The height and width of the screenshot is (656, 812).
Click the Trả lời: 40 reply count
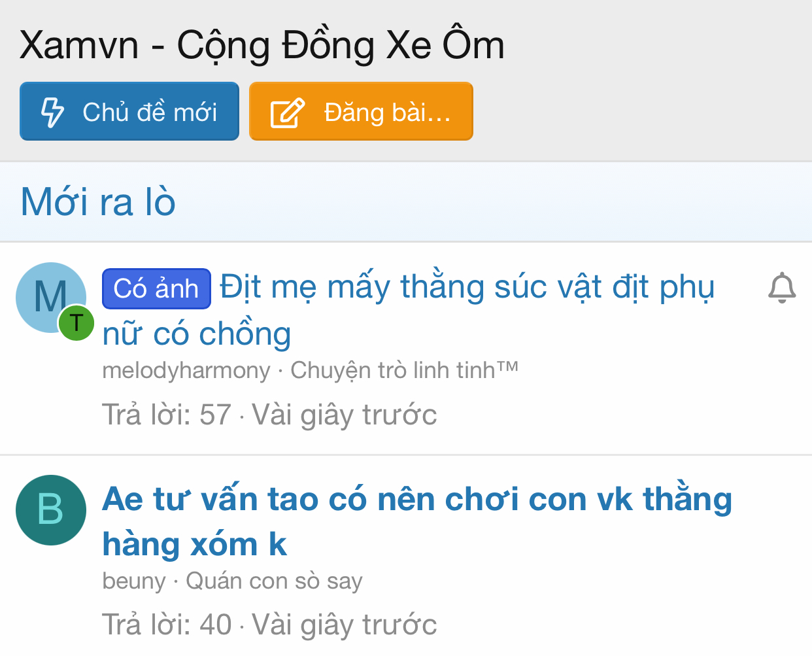167,625
